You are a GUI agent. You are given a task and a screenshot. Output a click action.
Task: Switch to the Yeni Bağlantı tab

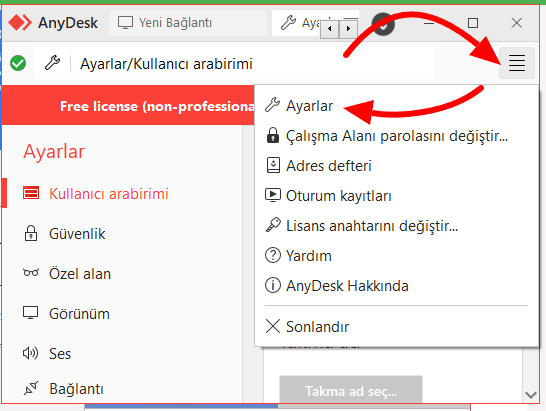click(188, 23)
